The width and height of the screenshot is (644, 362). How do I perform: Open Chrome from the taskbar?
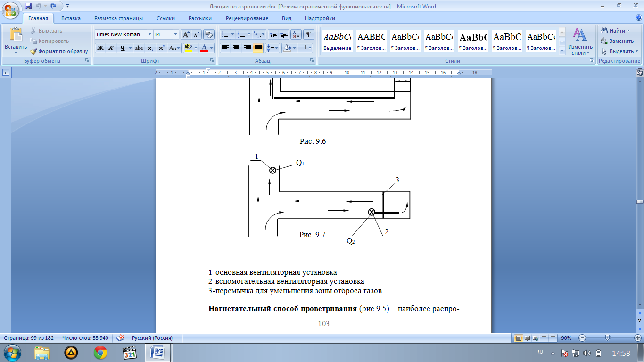pos(100,353)
